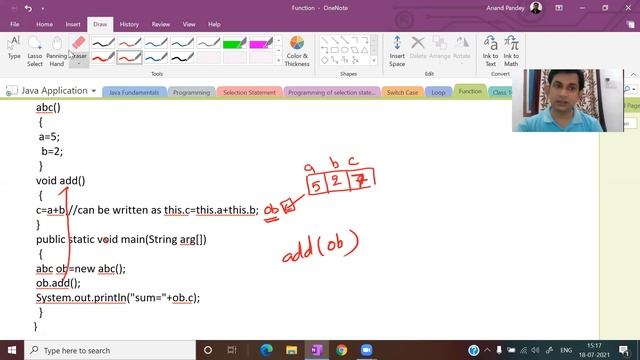Select the straight line shape
This screenshot has height=360, width=640.
pyautogui.click(x=324, y=40)
